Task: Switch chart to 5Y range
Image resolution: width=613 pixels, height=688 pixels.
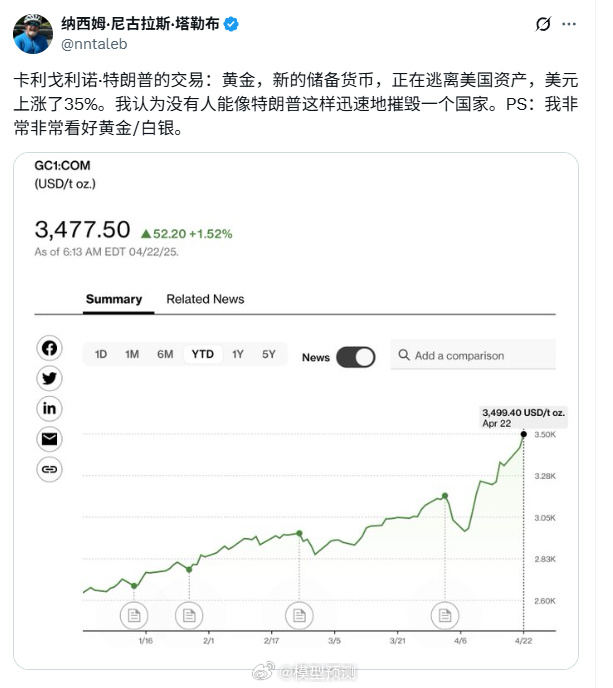Action: (x=269, y=354)
